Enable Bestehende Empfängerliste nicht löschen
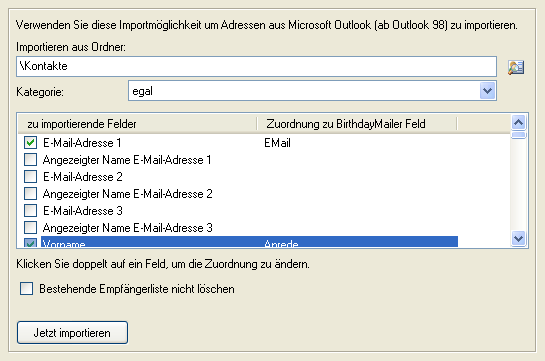Image resolution: width=545 pixels, height=361 pixels. (26, 289)
